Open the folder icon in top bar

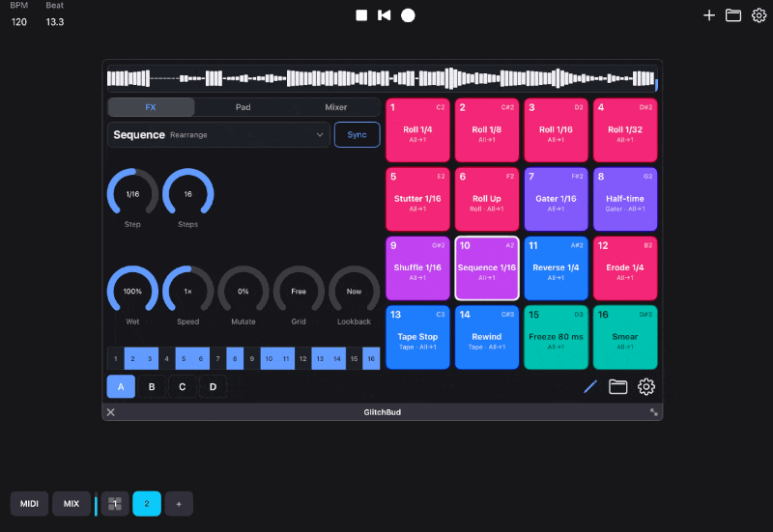coord(733,15)
